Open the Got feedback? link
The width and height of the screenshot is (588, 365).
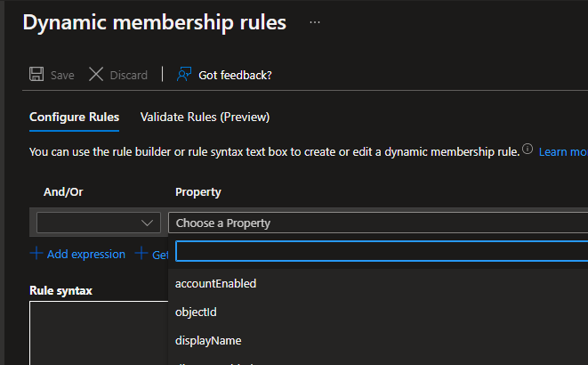[235, 75]
